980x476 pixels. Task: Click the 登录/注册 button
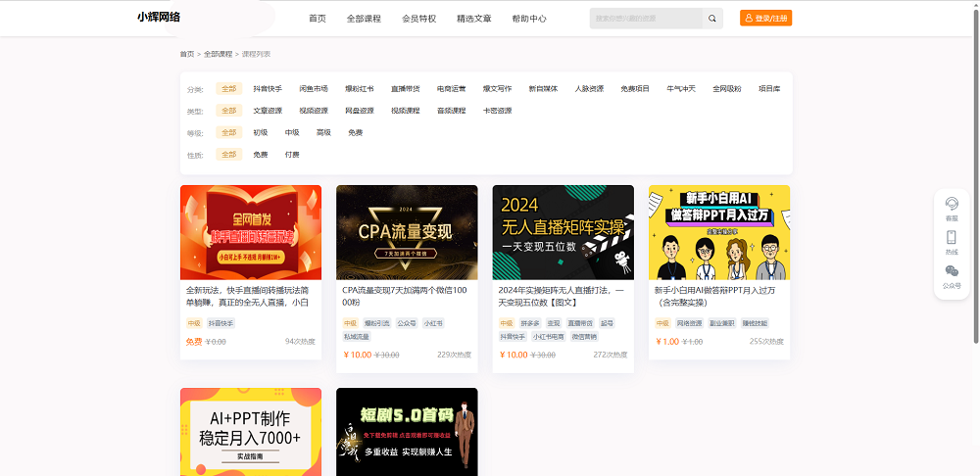[x=765, y=18]
